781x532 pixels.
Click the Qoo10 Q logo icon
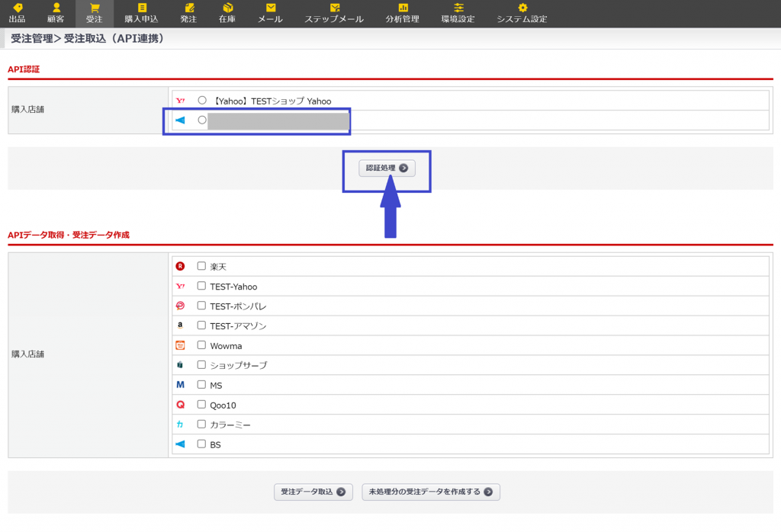coord(180,405)
